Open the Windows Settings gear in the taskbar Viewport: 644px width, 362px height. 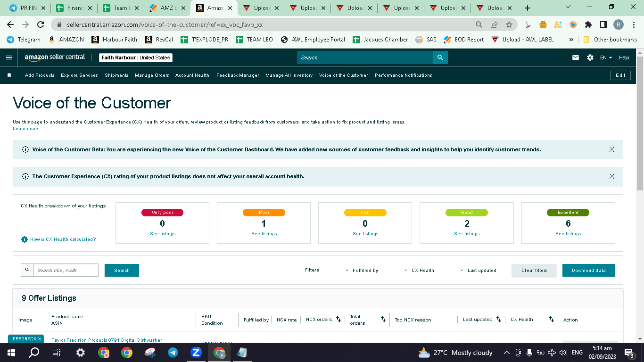pyautogui.click(x=81, y=353)
